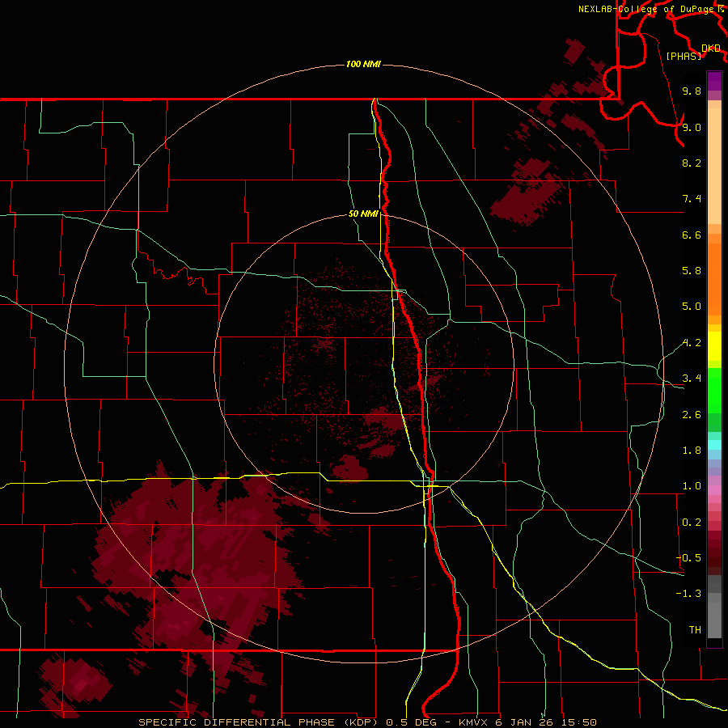The image size is (728, 728).
Task: Click the yellow band of the color bar
Action: [x=714, y=346]
